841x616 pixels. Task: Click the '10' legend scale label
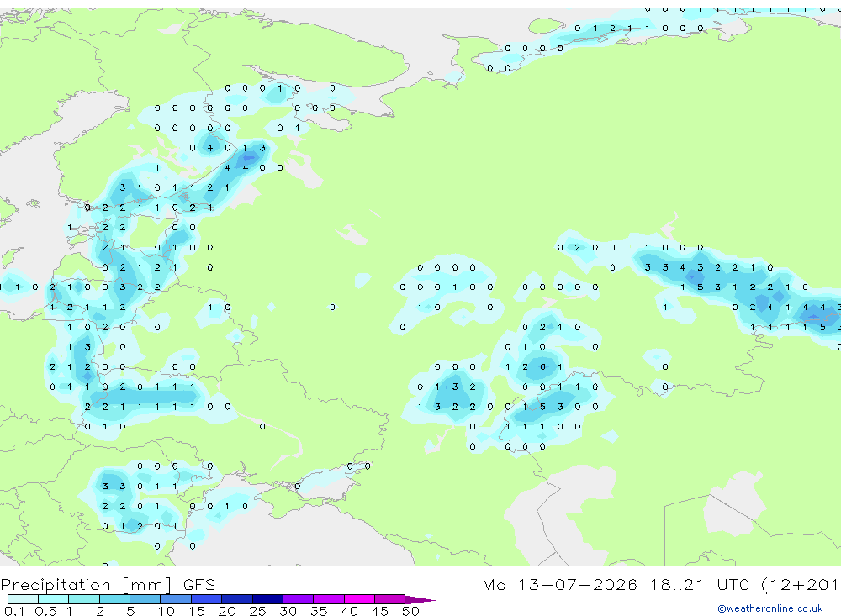click(x=167, y=611)
